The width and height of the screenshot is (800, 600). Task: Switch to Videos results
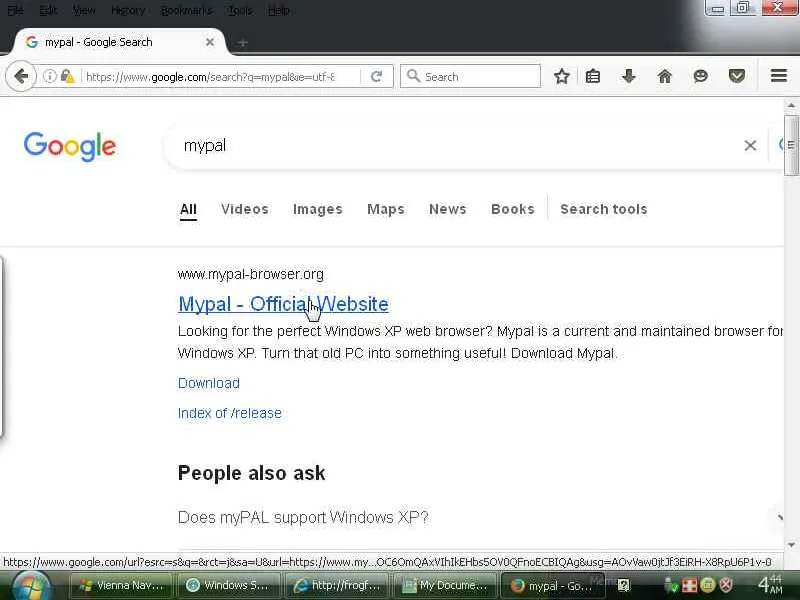coord(245,209)
